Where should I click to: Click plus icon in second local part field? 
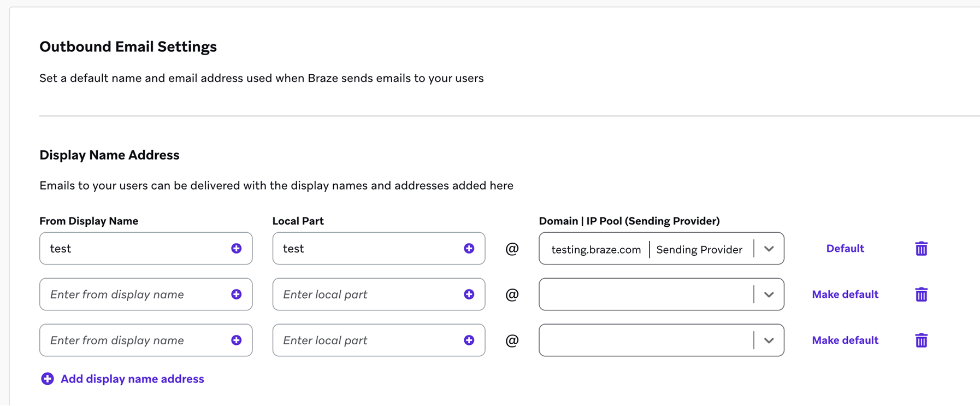[469, 295]
